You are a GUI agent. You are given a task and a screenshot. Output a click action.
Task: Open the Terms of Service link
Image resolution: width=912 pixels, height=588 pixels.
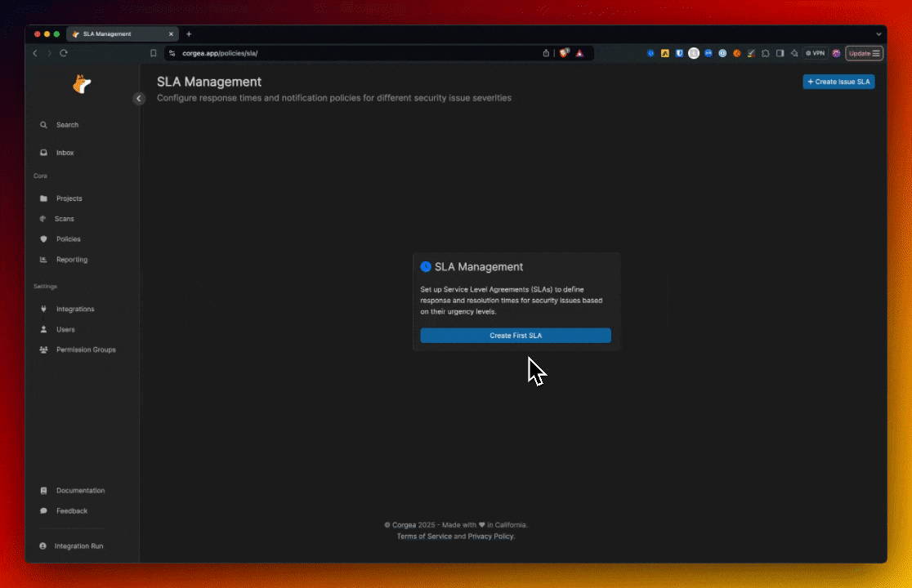pyautogui.click(x=424, y=537)
